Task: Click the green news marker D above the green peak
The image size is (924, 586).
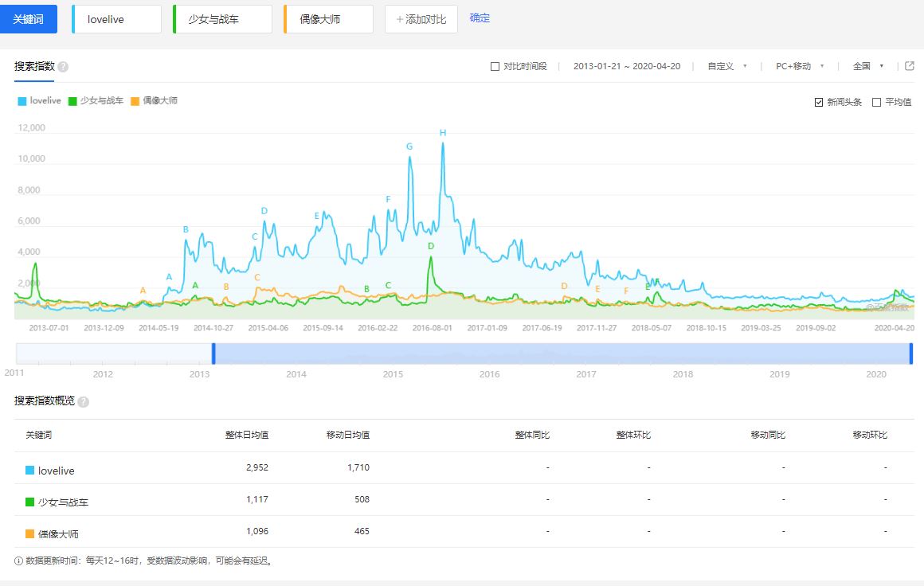Action: point(431,246)
